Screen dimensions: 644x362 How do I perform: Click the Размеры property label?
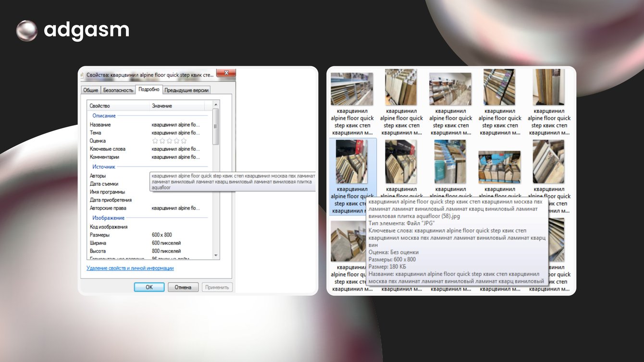99,235
